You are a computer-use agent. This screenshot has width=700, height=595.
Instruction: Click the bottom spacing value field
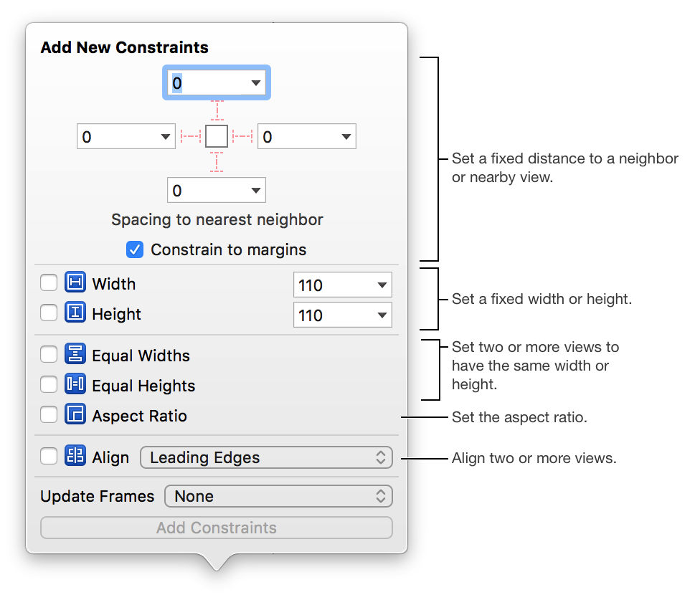tap(208, 191)
